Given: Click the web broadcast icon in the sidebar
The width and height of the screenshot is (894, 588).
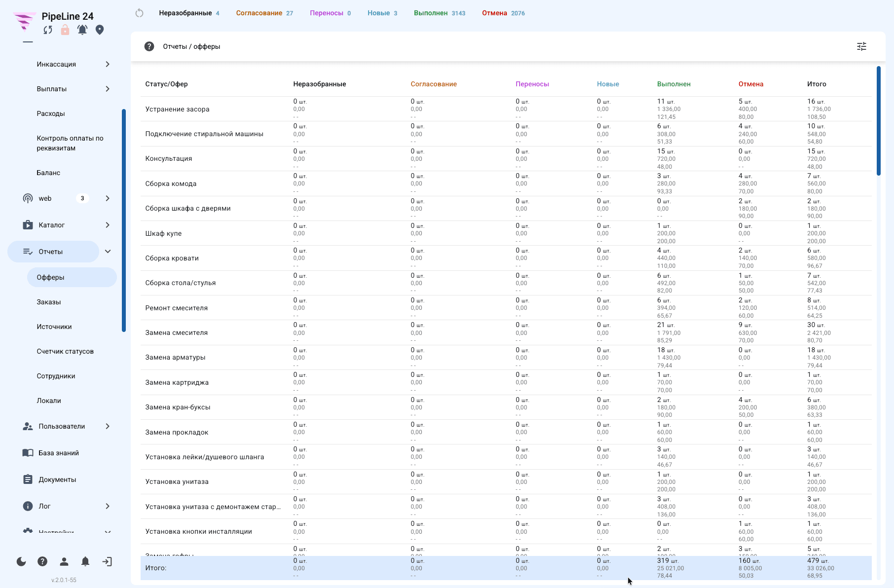Looking at the screenshot, I should coord(28,198).
